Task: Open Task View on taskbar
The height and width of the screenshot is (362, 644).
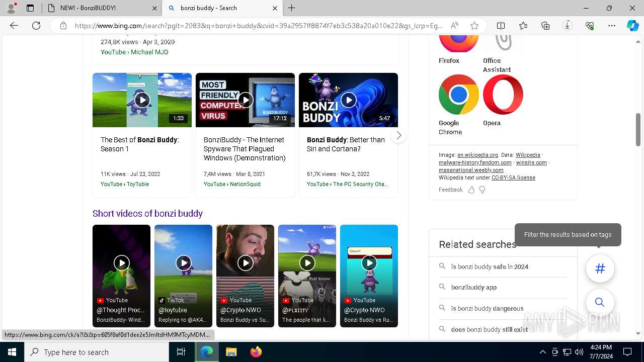Action: pyautogui.click(x=181, y=352)
